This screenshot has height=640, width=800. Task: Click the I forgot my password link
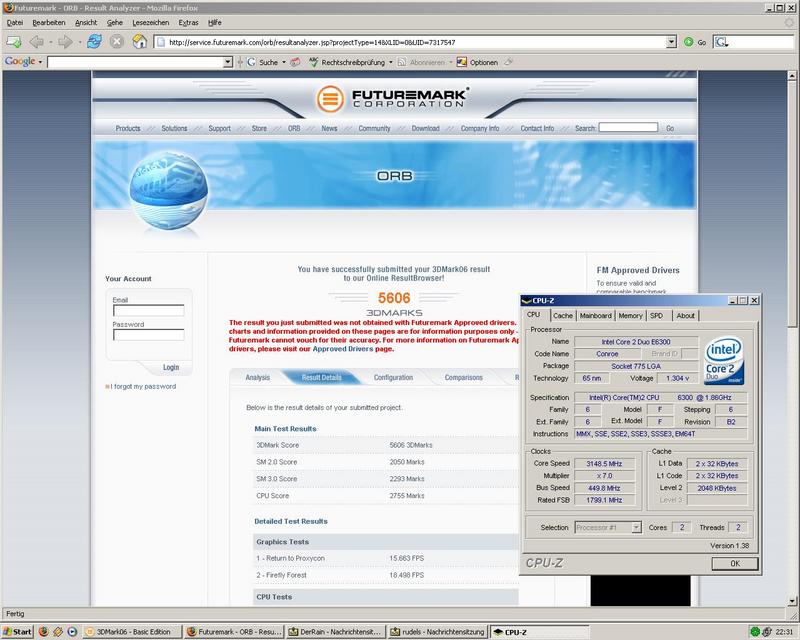145,386
